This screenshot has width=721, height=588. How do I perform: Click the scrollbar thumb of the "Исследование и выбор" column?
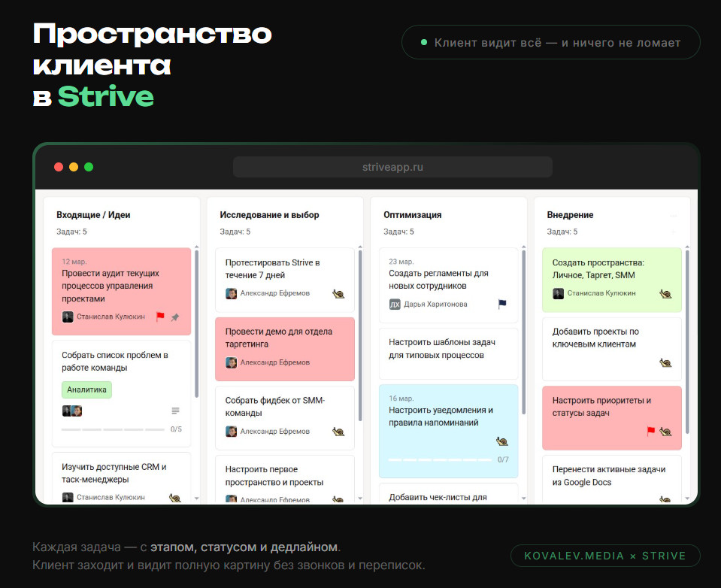360,335
